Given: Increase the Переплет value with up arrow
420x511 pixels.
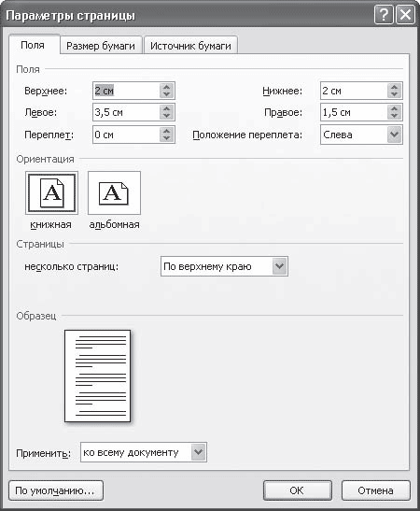Looking at the screenshot, I should (166, 131).
